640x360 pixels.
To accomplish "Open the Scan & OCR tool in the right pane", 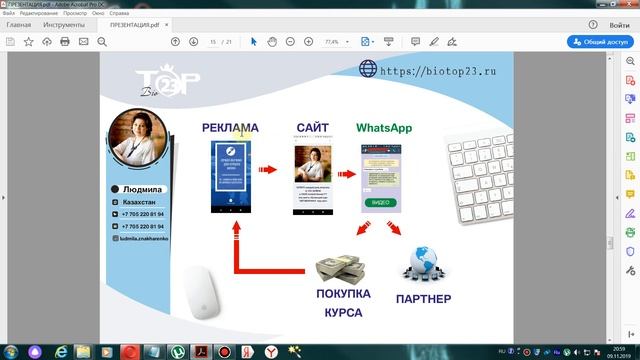I will (630, 232).
